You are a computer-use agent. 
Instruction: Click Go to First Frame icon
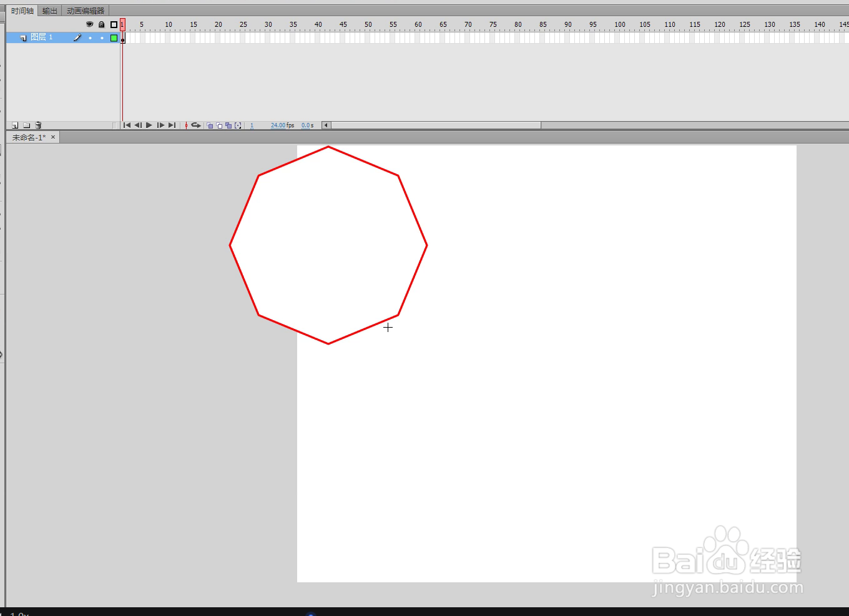click(x=127, y=125)
